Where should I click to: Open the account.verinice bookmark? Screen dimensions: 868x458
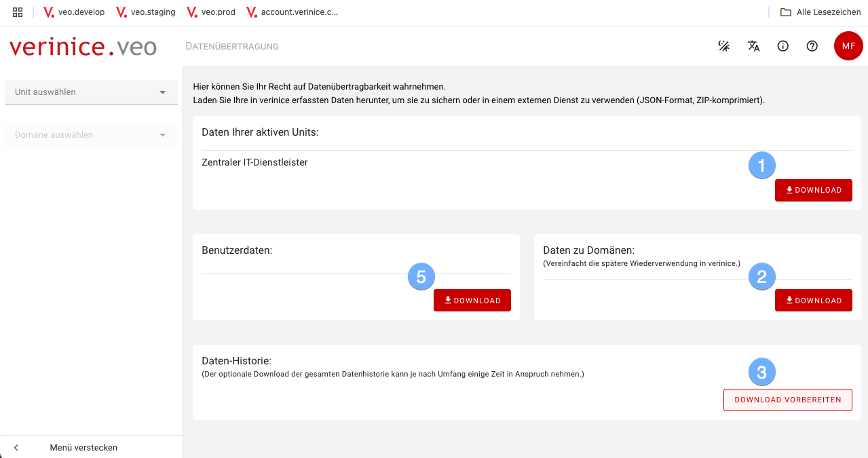[x=292, y=12]
